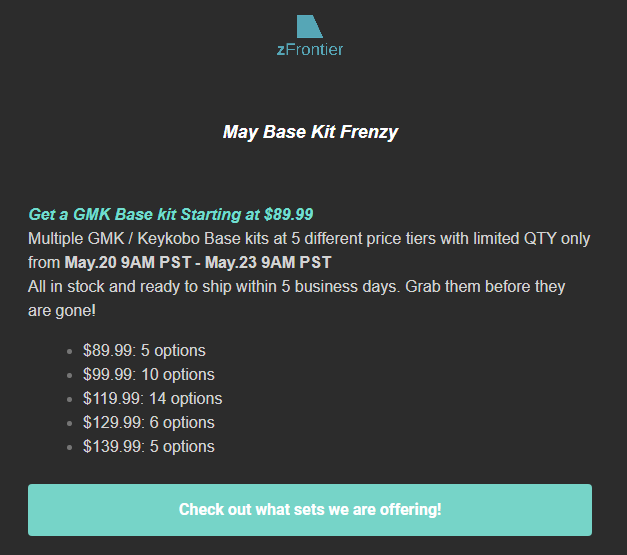Open Check out what sets we are offering button
The image size is (627, 555).
pos(310,510)
